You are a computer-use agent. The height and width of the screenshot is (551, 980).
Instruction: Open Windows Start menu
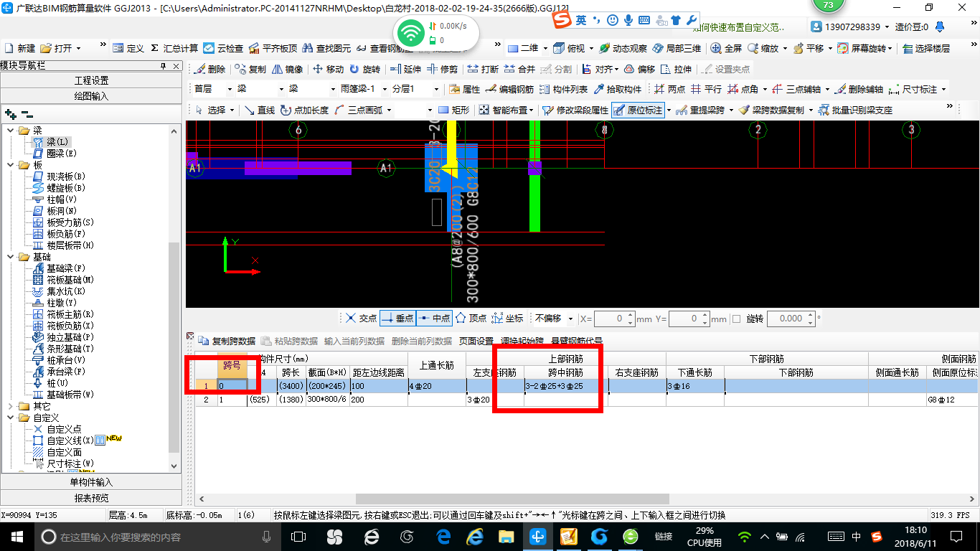click(x=17, y=537)
